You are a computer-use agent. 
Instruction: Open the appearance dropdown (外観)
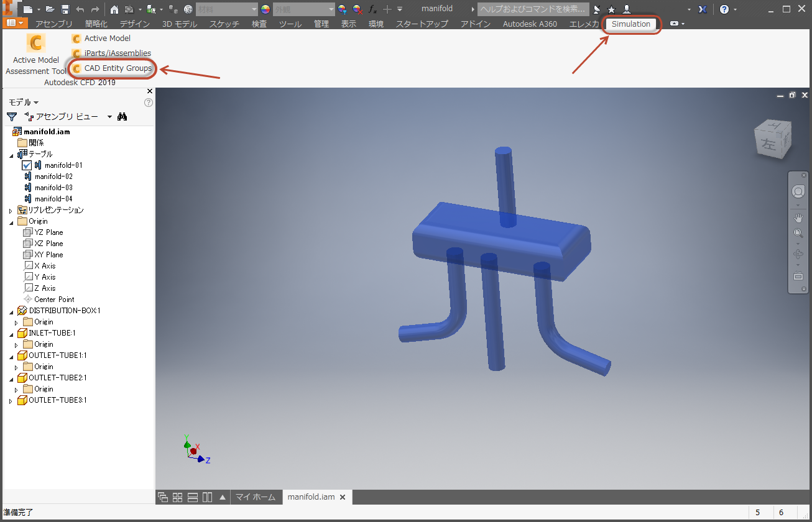[x=304, y=9]
